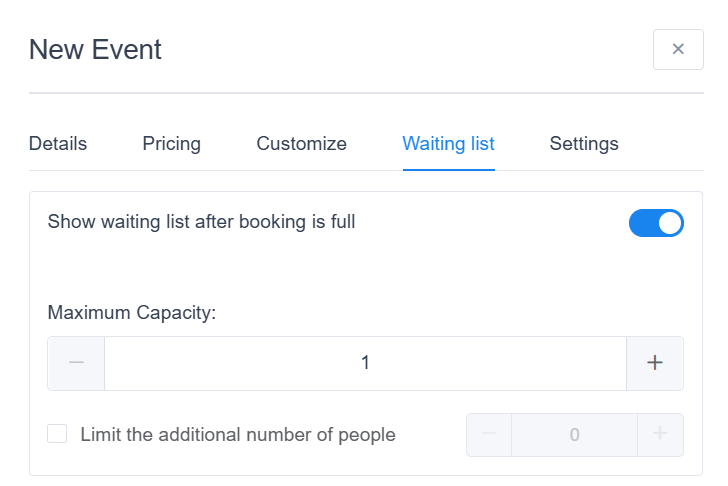The image size is (728, 486).
Task: Decrease the Maximum Capacity value
Action: point(76,363)
